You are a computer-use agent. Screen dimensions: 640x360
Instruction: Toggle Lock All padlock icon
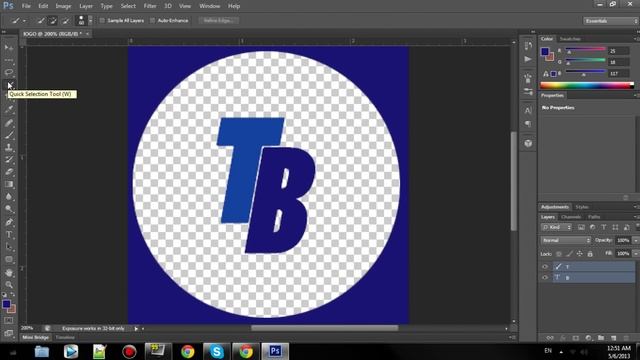tap(590, 254)
